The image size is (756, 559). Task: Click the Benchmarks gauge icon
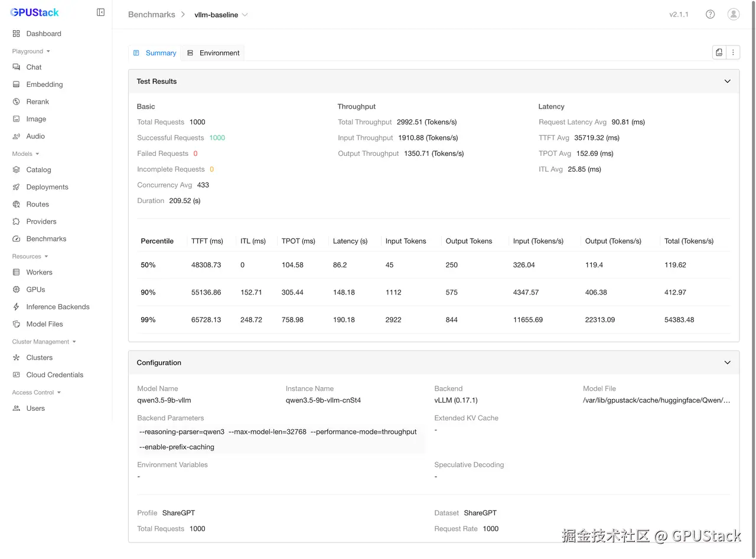click(x=16, y=238)
